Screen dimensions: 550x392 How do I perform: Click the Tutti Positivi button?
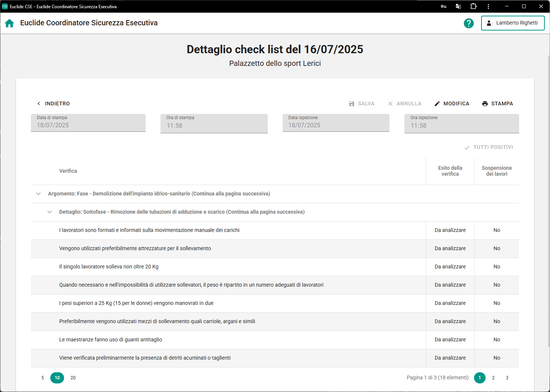click(489, 147)
